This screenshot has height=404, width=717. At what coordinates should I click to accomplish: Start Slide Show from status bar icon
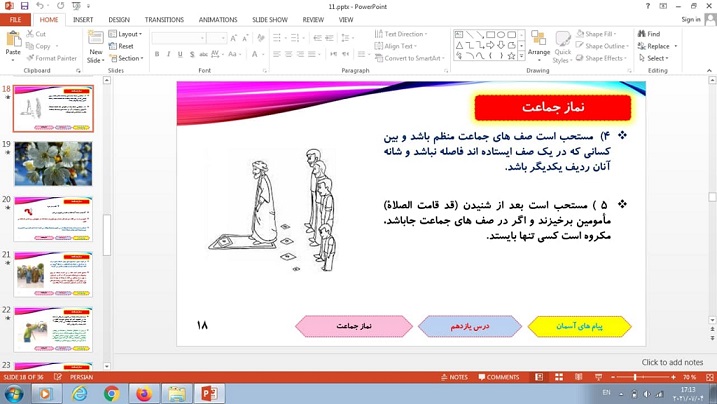597,377
